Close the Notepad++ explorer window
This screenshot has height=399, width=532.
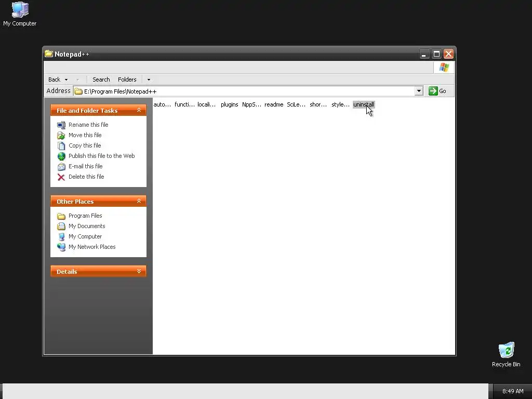click(x=448, y=54)
